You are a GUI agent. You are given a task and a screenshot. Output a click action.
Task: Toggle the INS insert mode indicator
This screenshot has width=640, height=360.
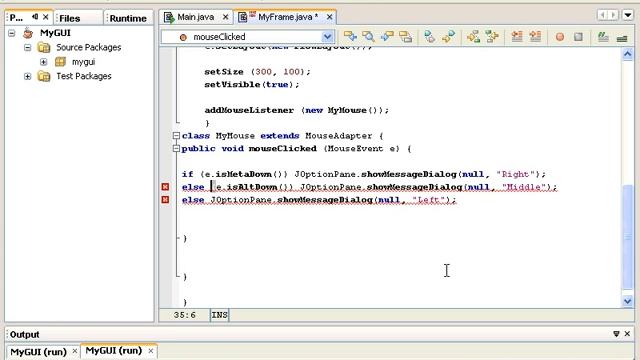[220, 315]
